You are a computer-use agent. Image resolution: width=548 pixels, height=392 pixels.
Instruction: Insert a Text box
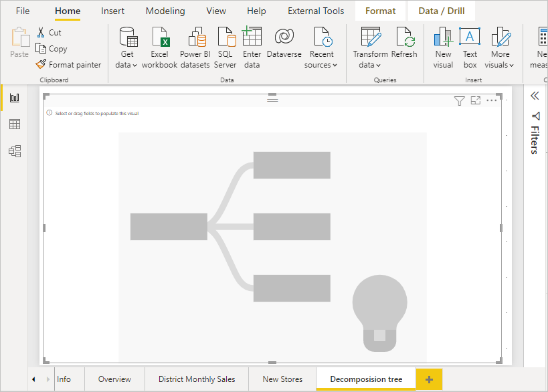pyautogui.click(x=470, y=48)
